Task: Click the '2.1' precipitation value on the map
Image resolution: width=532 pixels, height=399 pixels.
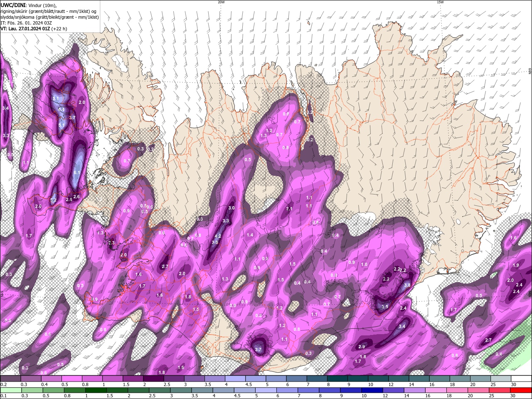Action: 290,209
